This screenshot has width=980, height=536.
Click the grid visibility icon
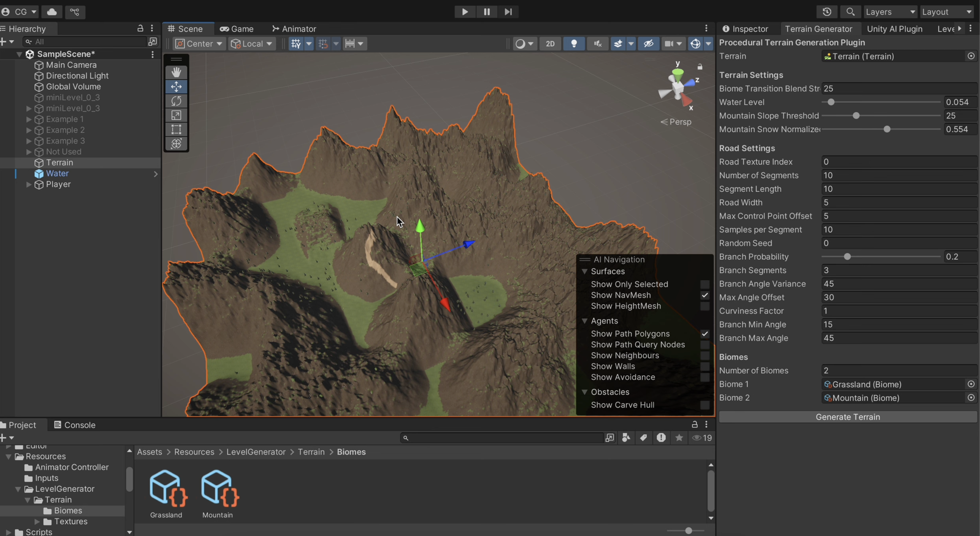pyautogui.click(x=296, y=44)
